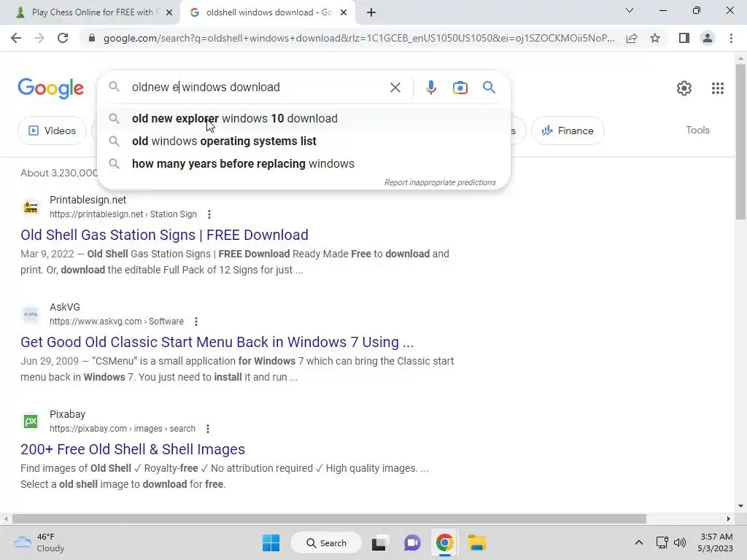Open the Google apps grid
Viewport: 747px width, 560px height.
coord(718,88)
